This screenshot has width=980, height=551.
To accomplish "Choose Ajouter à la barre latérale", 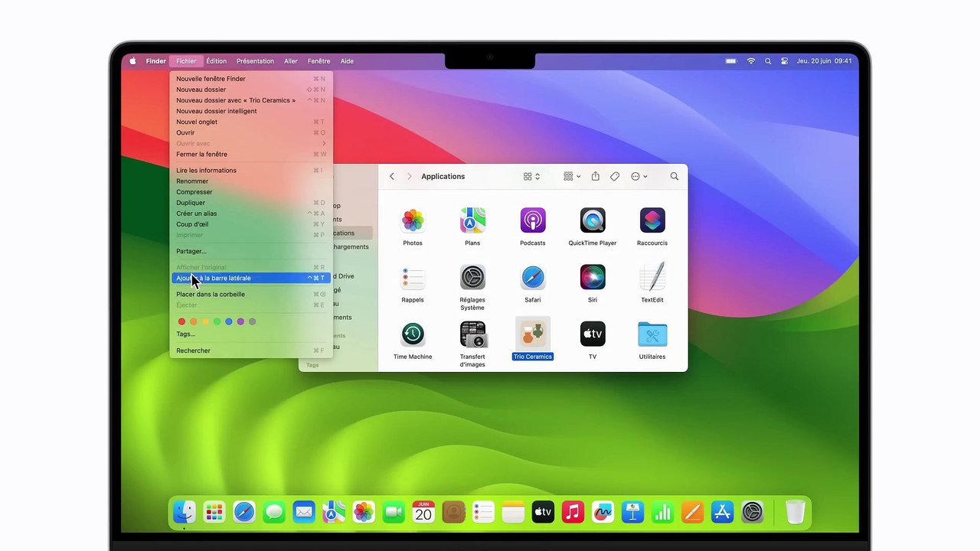I will pyautogui.click(x=251, y=278).
